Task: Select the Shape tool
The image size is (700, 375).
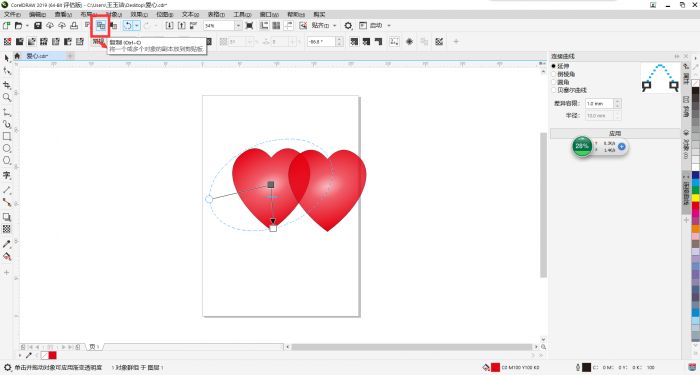Action: (x=7, y=71)
